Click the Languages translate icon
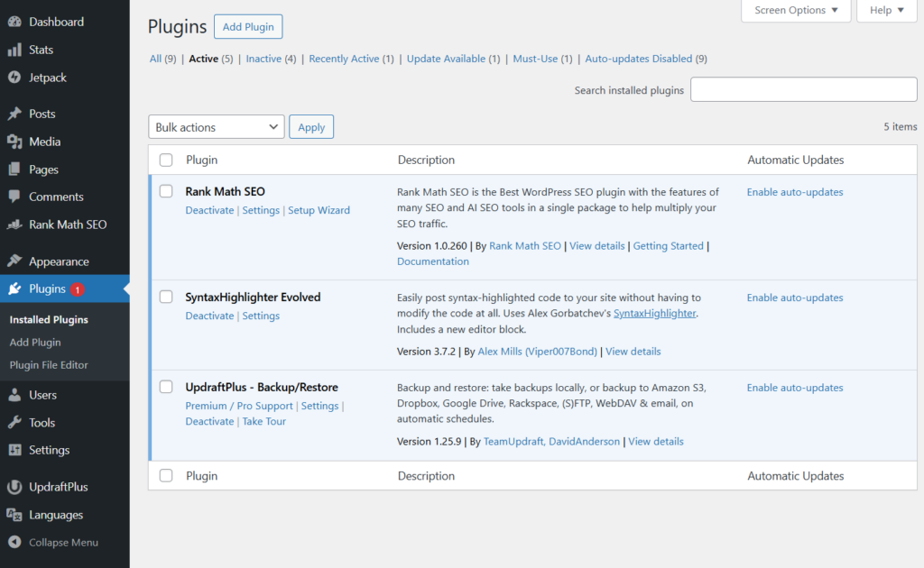 point(14,515)
